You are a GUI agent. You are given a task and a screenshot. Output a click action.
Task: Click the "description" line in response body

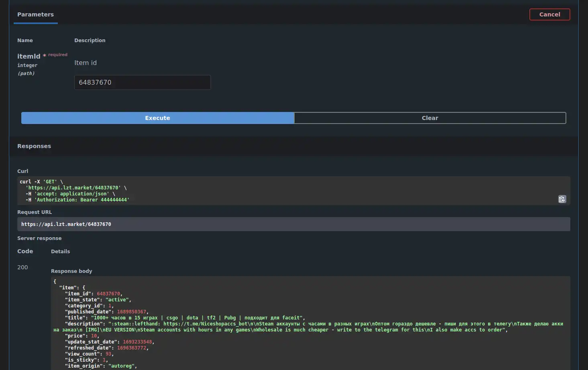[308, 327]
